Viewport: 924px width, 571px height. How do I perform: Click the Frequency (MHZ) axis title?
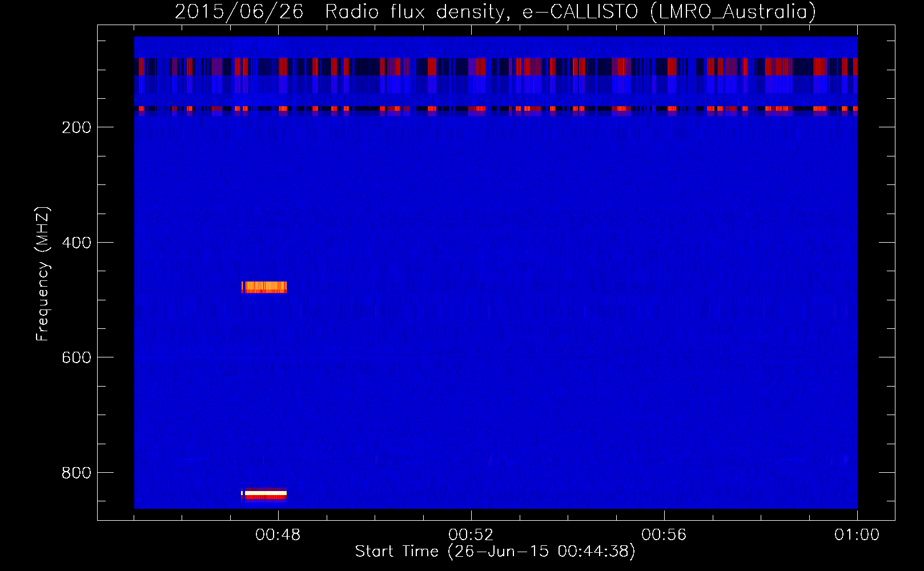pyautogui.click(x=43, y=274)
